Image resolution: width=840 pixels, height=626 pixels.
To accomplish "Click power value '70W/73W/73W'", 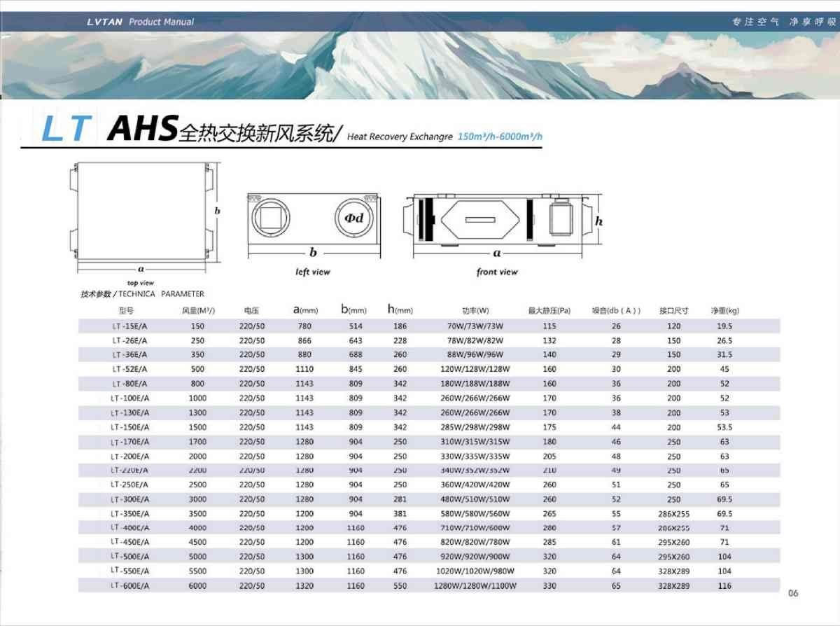I will (x=475, y=326).
